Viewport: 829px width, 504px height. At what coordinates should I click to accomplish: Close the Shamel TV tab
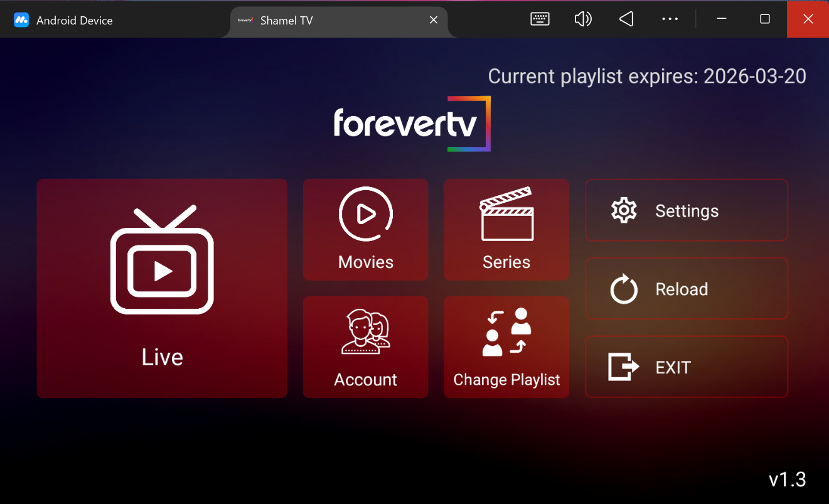[433, 20]
